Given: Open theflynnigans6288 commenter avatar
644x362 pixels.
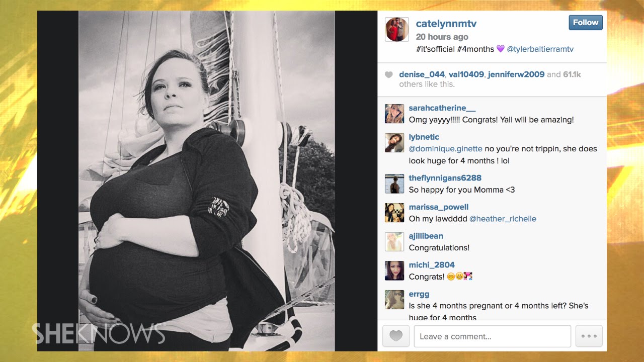Looking at the screenshot, I should click(394, 184).
